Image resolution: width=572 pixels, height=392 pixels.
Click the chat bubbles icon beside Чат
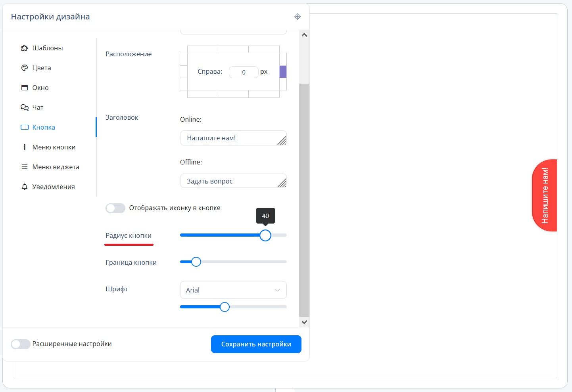point(25,107)
